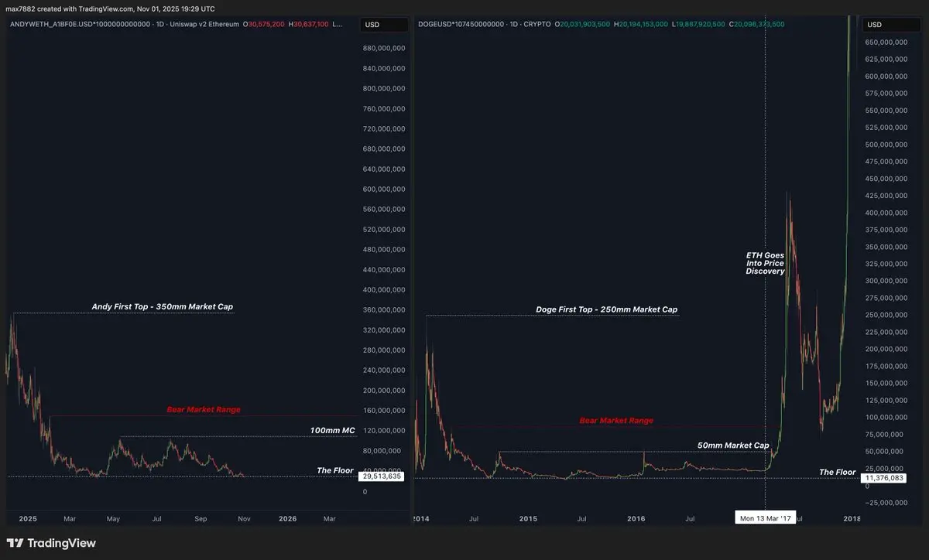This screenshot has width=929, height=560.
Task: Click the 880,000,000 price axis label
Action: [x=383, y=48]
